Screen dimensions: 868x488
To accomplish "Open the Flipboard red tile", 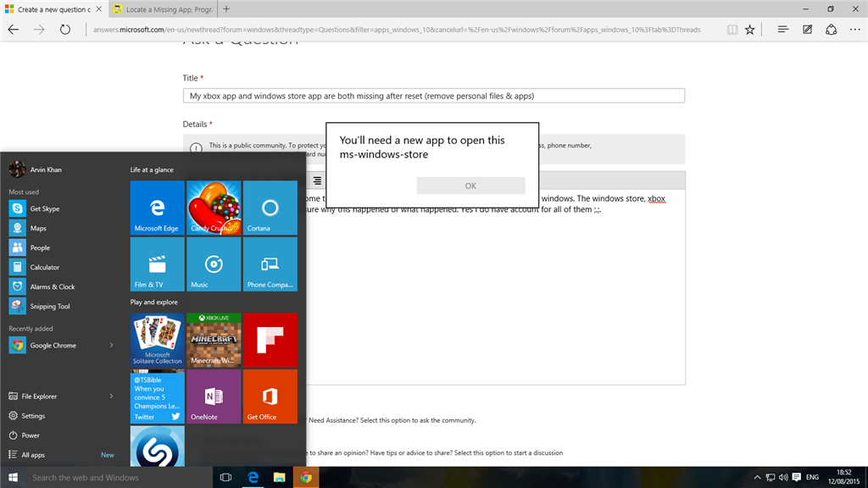I will [x=270, y=341].
